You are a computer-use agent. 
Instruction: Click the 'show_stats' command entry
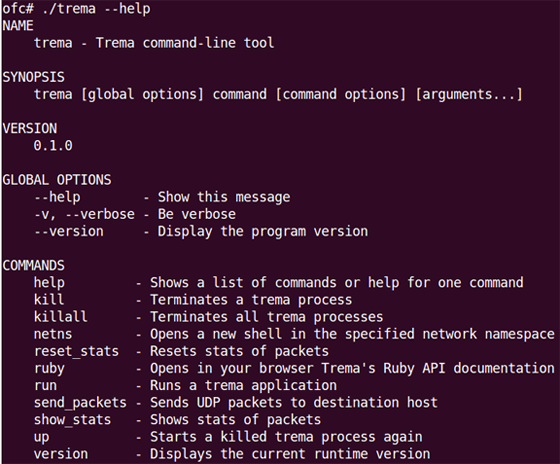pyautogui.click(x=72, y=420)
